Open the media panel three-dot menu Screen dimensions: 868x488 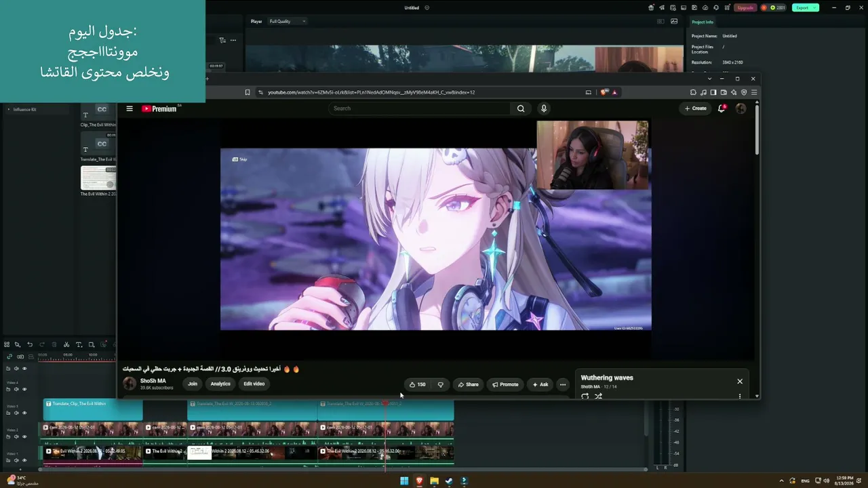point(233,40)
